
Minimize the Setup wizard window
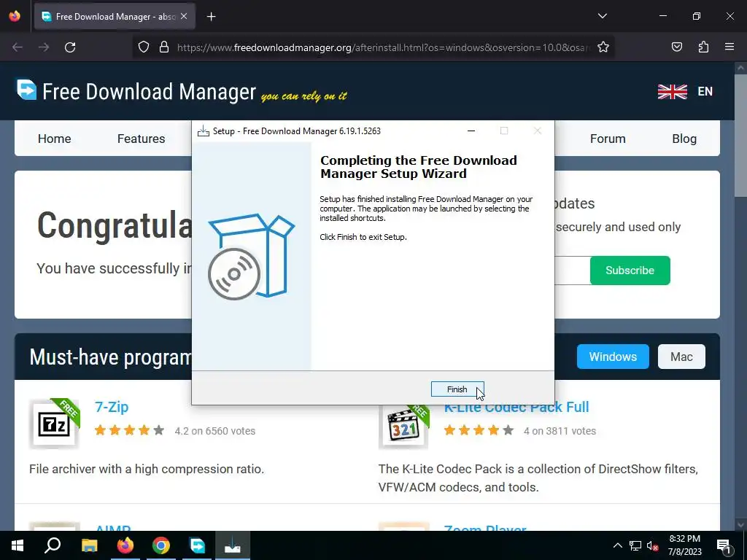(471, 131)
